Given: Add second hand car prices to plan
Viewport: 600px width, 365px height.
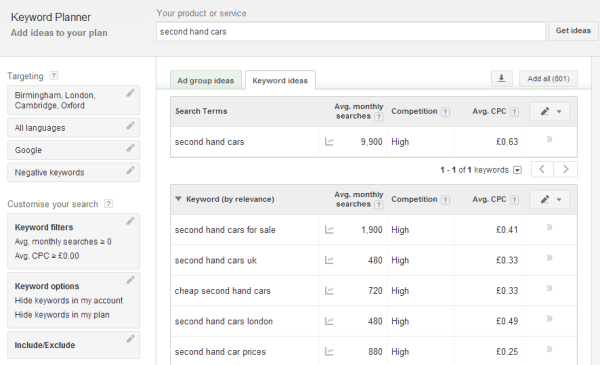Looking at the screenshot, I should click(x=549, y=349).
